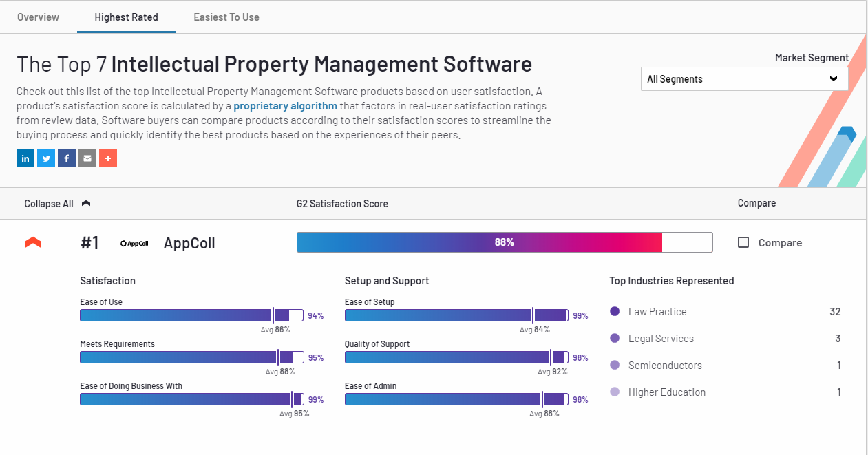Switch to the Overview tab
Image resolution: width=868 pixels, height=455 pixels.
pyautogui.click(x=39, y=17)
